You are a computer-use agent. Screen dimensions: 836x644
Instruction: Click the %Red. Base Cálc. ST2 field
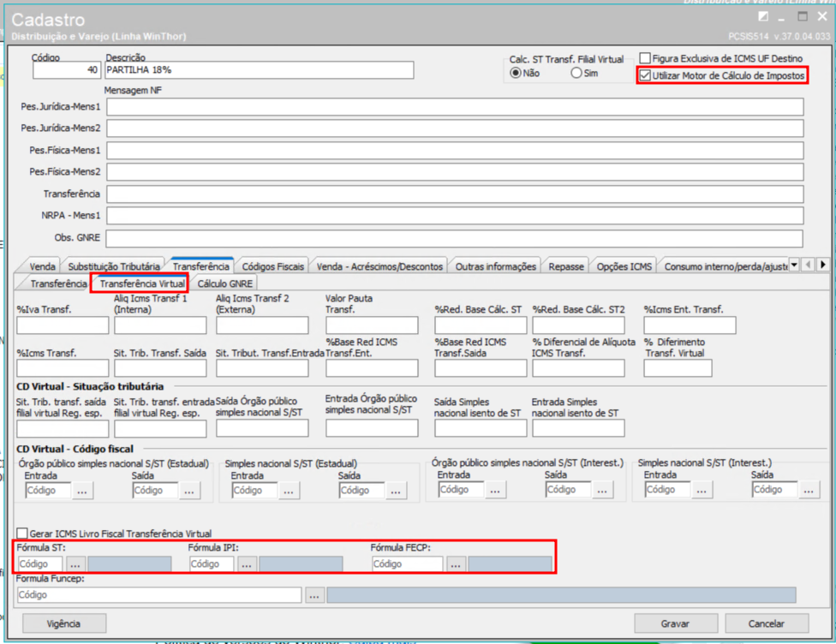click(578, 325)
